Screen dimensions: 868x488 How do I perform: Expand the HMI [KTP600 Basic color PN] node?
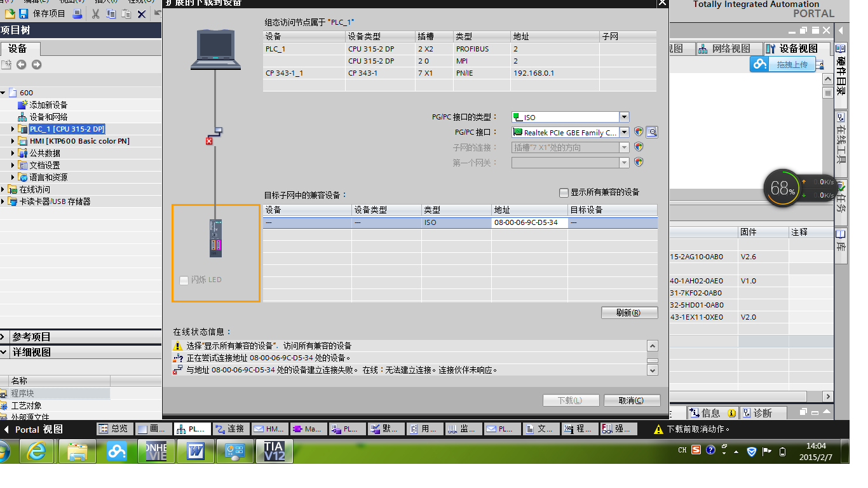click(x=13, y=141)
